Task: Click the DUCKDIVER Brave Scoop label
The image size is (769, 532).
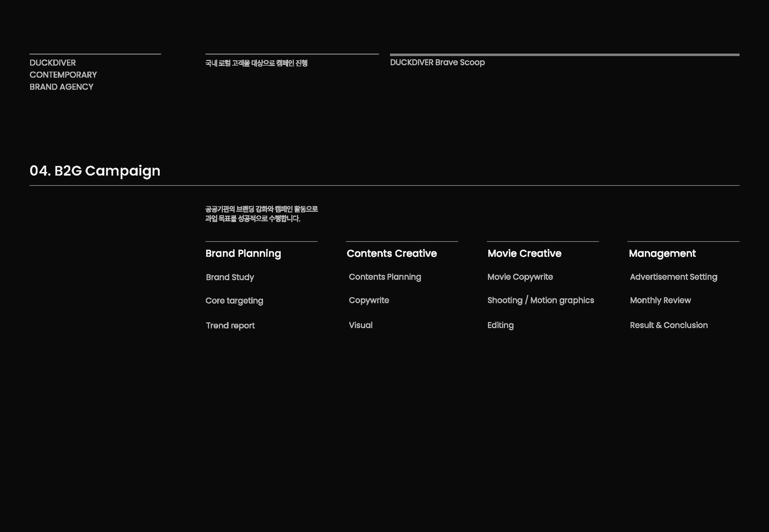Action: click(437, 62)
